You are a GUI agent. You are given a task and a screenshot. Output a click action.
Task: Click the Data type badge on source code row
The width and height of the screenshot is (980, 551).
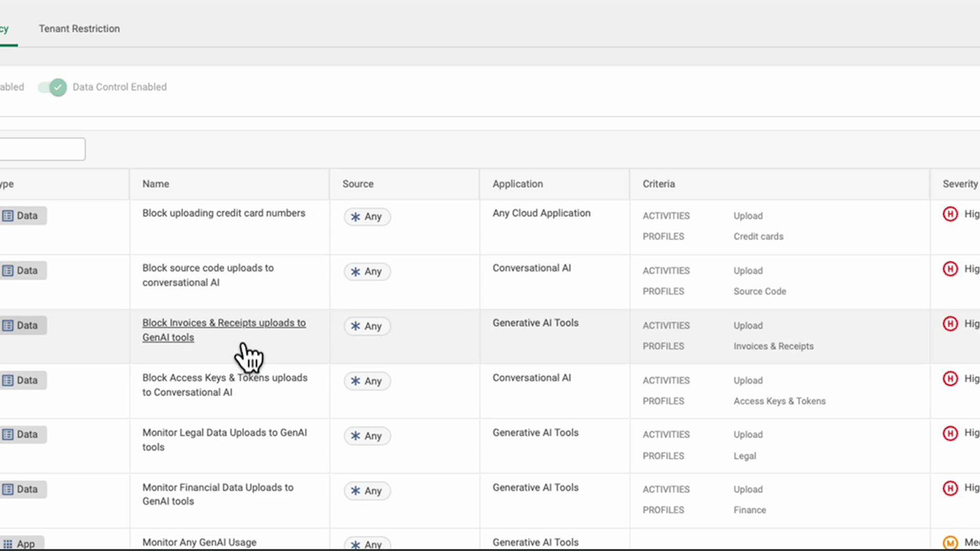tap(23, 270)
